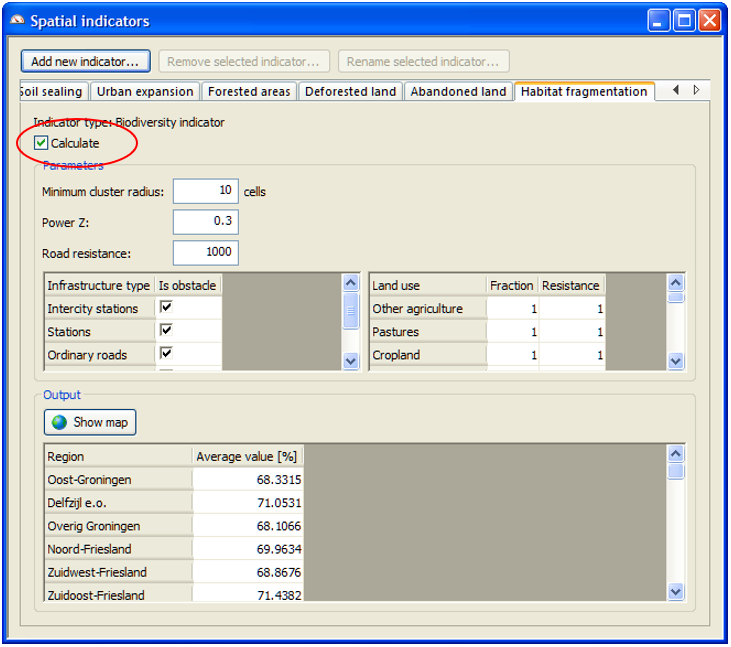
Task: Uncheck Ordinary roads obstacle checkbox
Action: [x=167, y=353]
